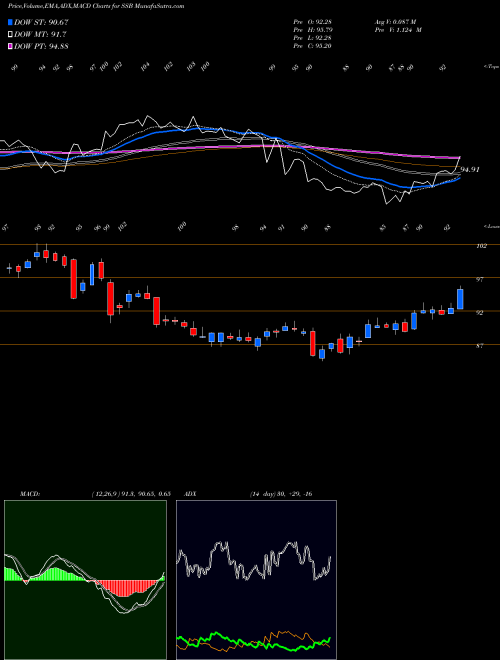The width and height of the screenshot is (500, 660).
Task: Click the 97 price axis label
Action: pyautogui.click(x=480, y=279)
